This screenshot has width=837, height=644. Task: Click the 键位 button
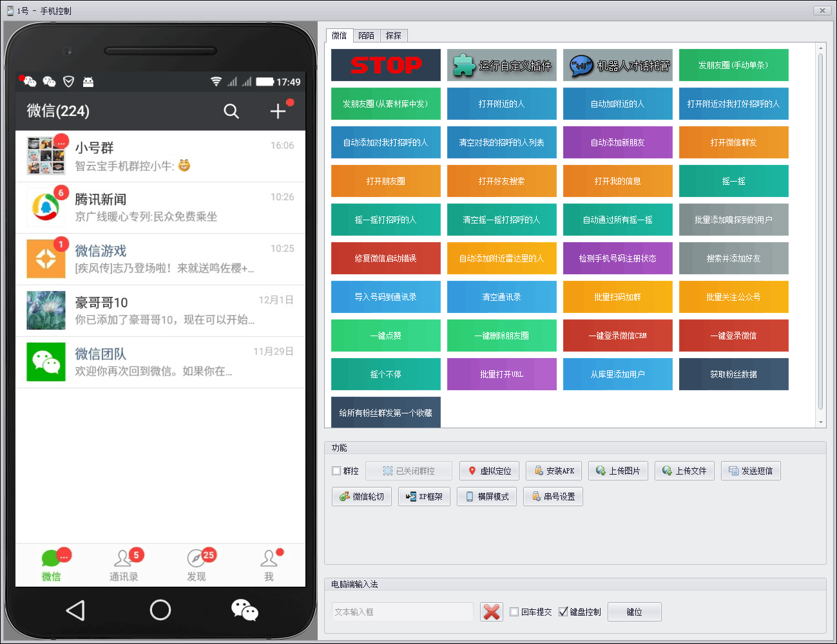[x=635, y=612]
